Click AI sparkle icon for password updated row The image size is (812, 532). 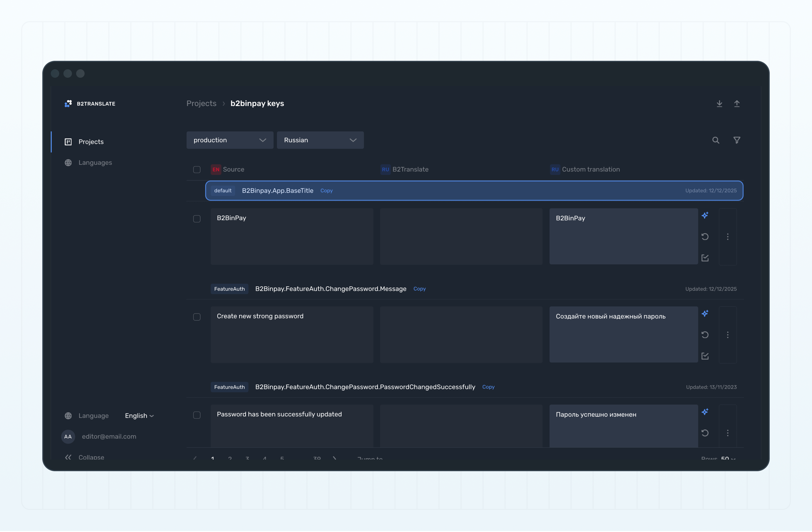pyautogui.click(x=705, y=411)
